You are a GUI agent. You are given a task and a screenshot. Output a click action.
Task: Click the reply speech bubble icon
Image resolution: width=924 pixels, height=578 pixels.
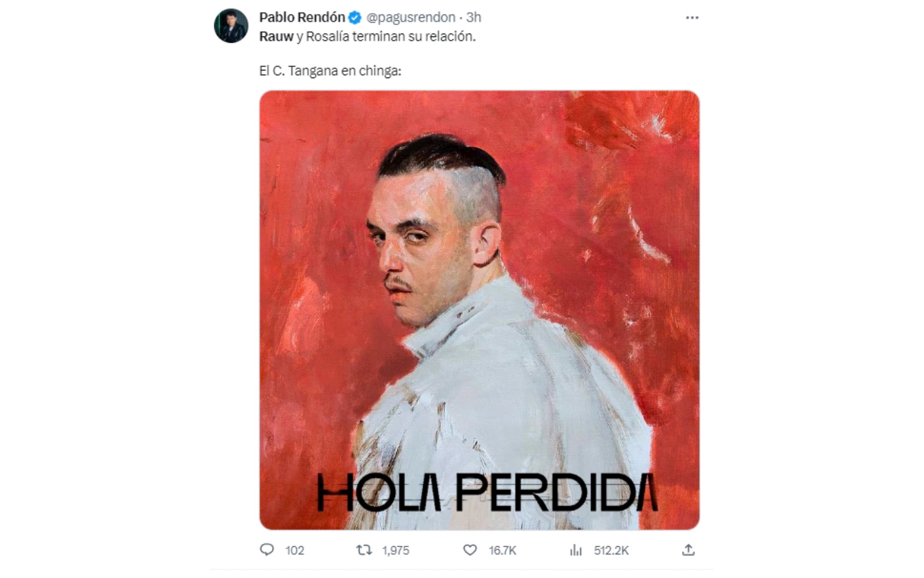tap(267, 550)
